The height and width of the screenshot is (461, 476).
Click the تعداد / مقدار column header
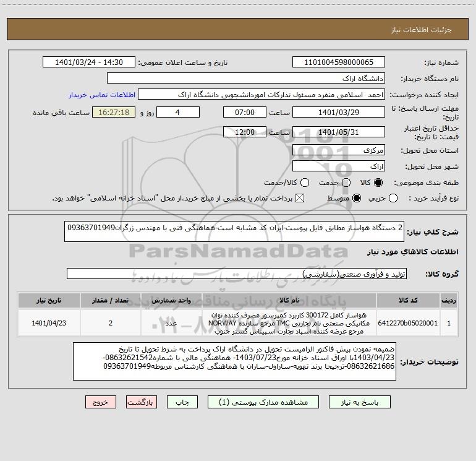click(111, 300)
